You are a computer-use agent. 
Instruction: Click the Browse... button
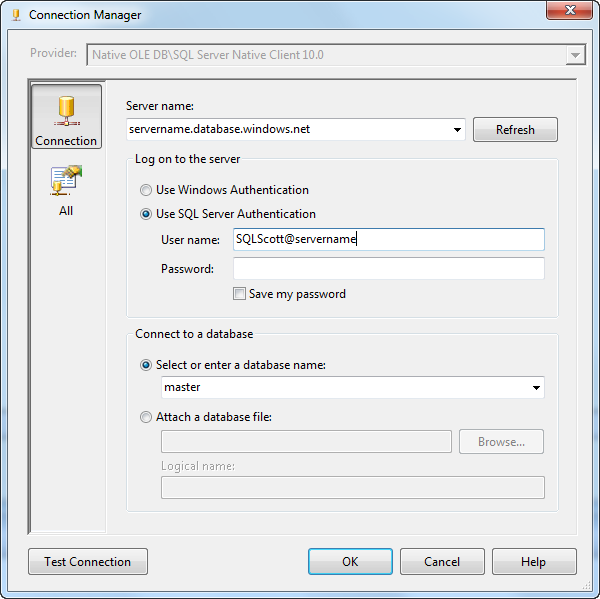[501, 442]
